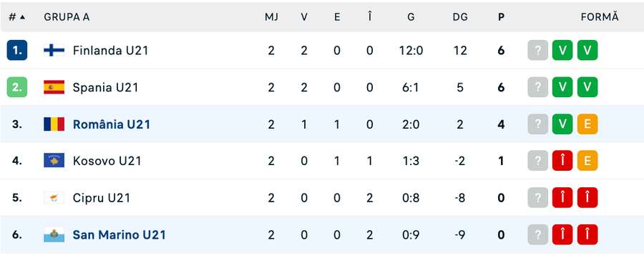Viewport: 644px width, 263px height.
Task: Click the Finland flag icon
Action: click(x=54, y=51)
